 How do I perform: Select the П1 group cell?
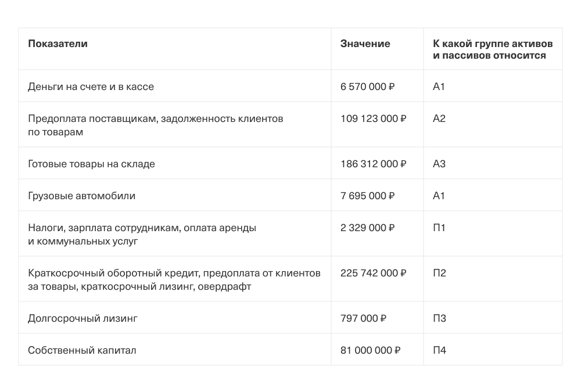[439, 228]
